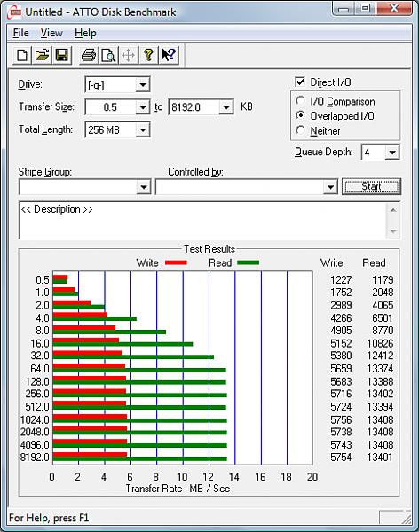This screenshot has width=419, height=532.
Task: Open the Total Length dropdown
Action: coord(143,130)
